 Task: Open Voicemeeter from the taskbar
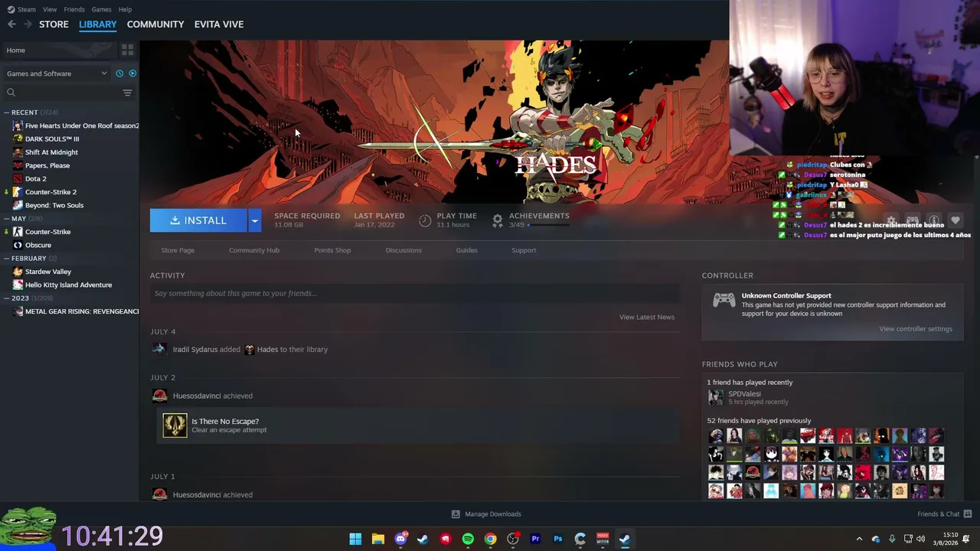point(603,539)
